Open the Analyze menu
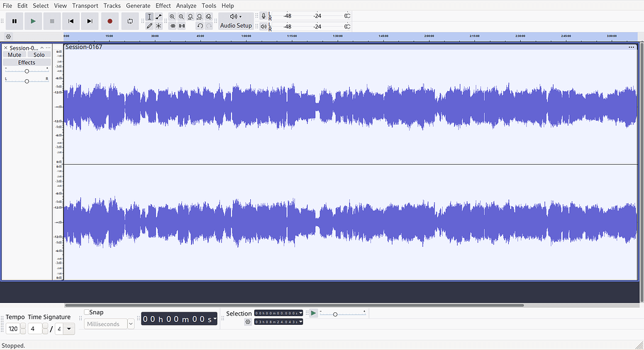The image size is (644, 350). (186, 6)
